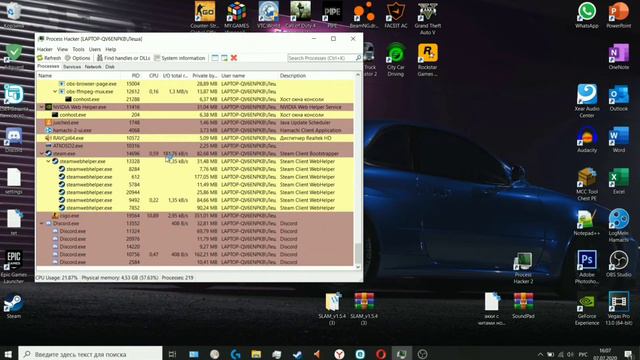Viewport: 640px width, 360px height.
Task: Sort by the Name column header
Action: [78, 76]
